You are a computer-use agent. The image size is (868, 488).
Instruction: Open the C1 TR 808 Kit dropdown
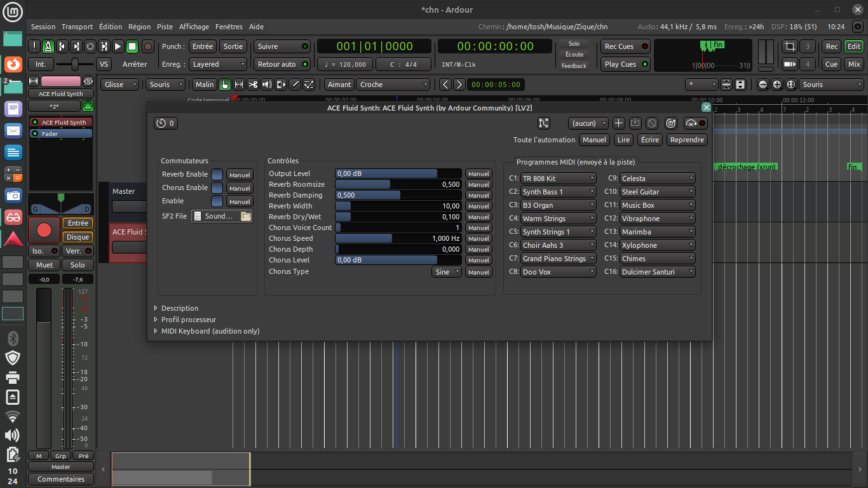558,179
